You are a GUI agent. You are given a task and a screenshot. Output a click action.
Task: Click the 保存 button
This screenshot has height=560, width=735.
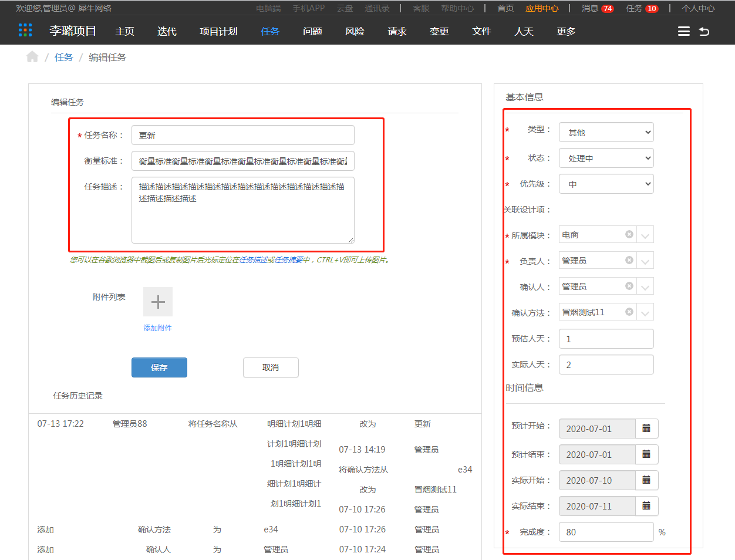pos(159,367)
